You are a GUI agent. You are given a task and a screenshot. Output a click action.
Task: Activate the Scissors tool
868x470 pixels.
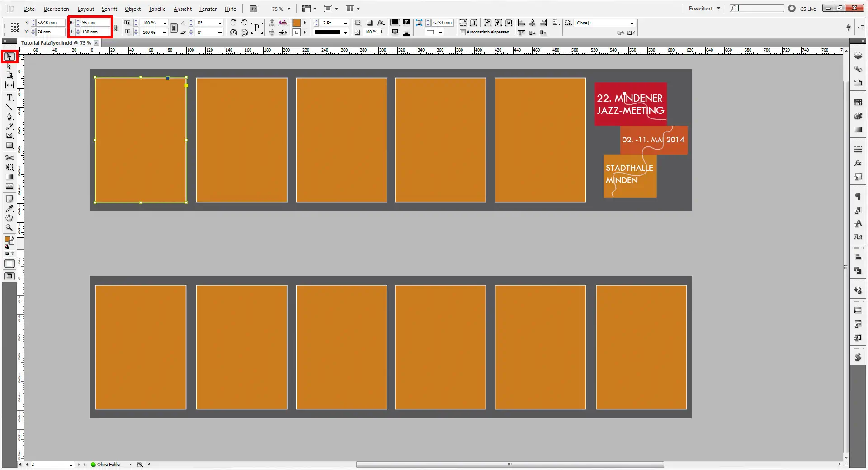[x=9, y=158]
